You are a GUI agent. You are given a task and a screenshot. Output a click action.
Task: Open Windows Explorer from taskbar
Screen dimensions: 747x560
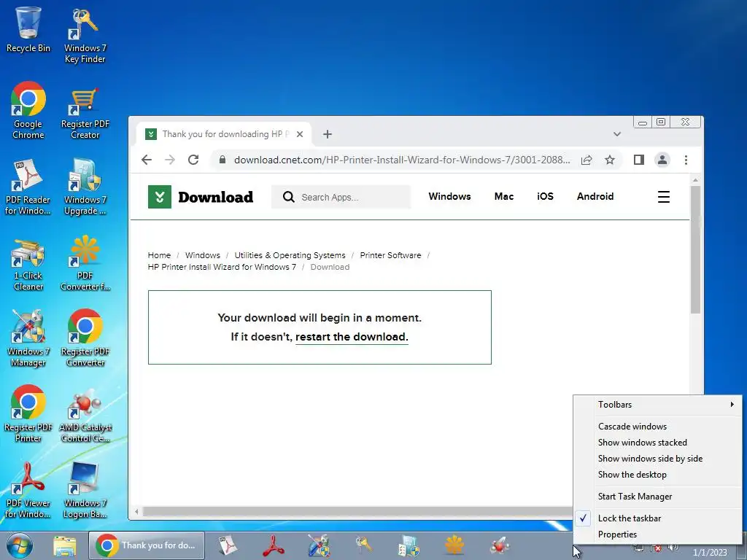tap(65, 545)
